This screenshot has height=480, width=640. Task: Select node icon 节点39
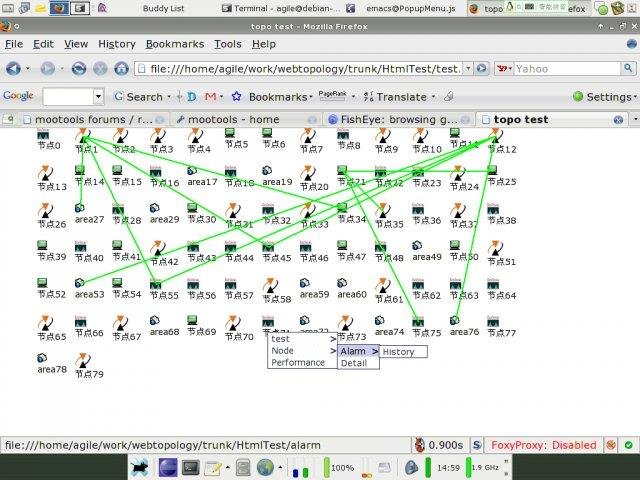pyautogui.click(x=42, y=245)
